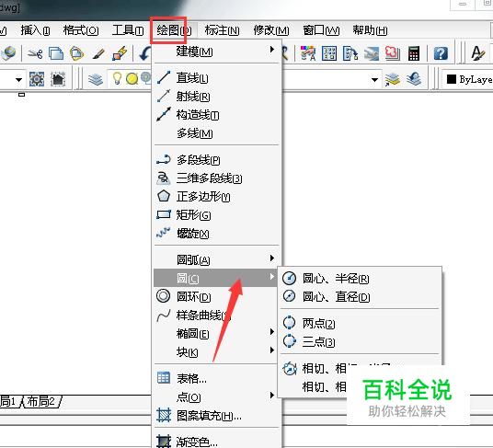Choose 构造线(T) construction line
Viewport: 493px width, 448px height.
(x=217, y=115)
